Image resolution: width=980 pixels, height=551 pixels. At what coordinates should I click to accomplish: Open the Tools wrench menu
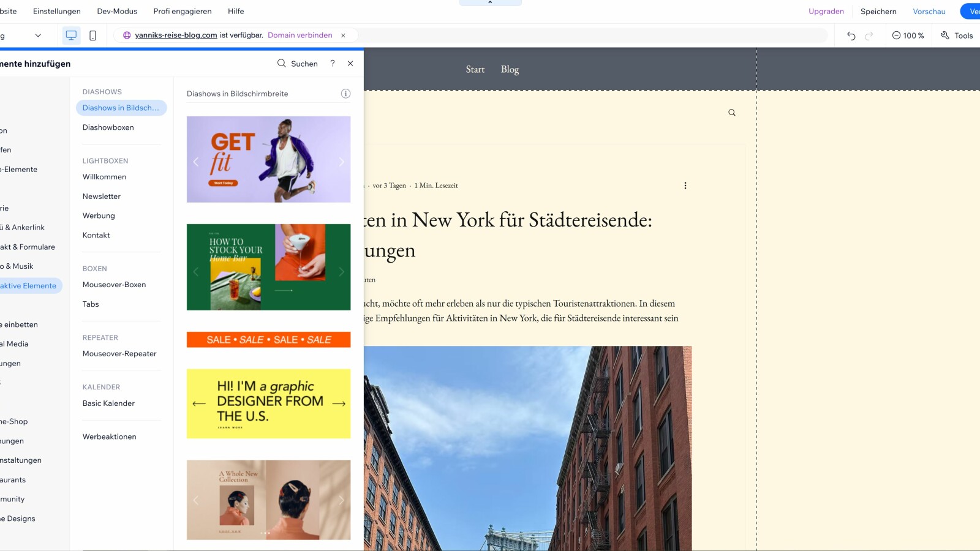[957, 36]
